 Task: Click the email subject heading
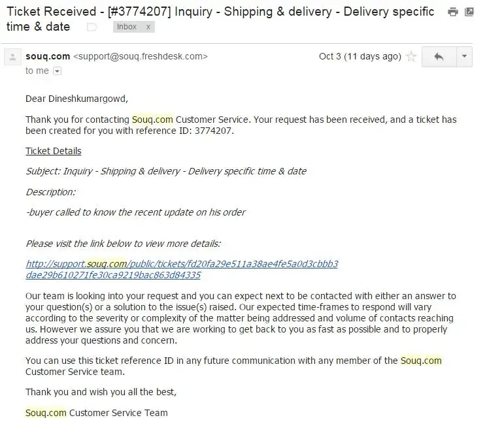(x=220, y=12)
